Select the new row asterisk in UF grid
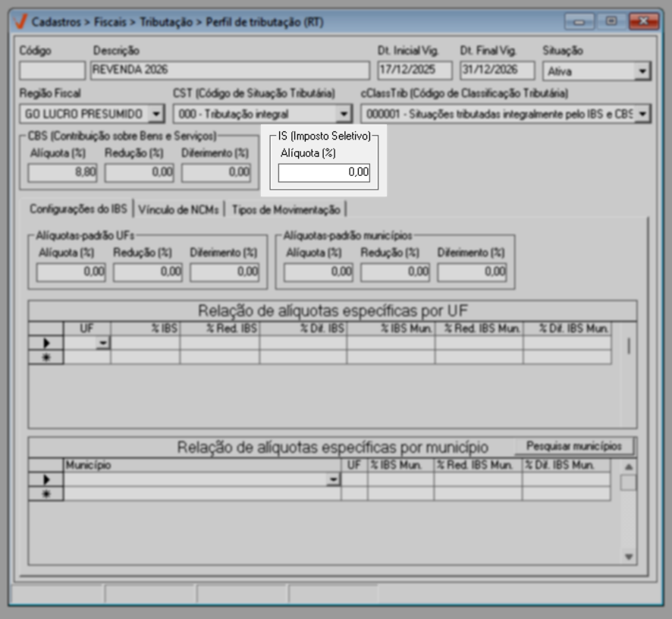The height and width of the screenshot is (619, 672). pos(46,357)
